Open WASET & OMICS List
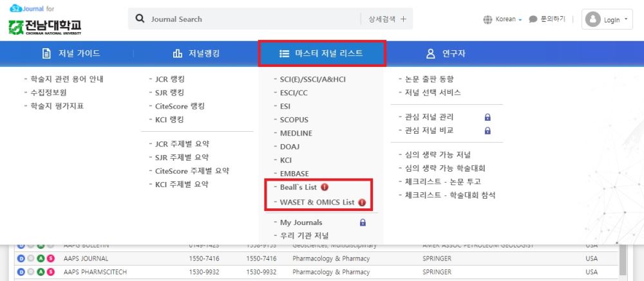 pyautogui.click(x=317, y=203)
